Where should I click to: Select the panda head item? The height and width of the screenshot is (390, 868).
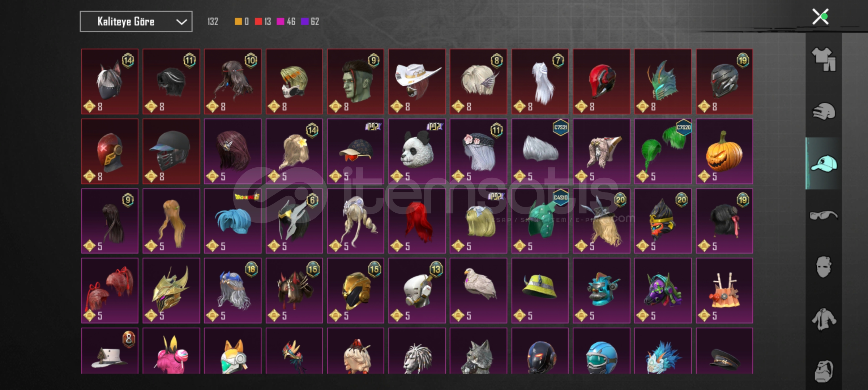point(417,151)
